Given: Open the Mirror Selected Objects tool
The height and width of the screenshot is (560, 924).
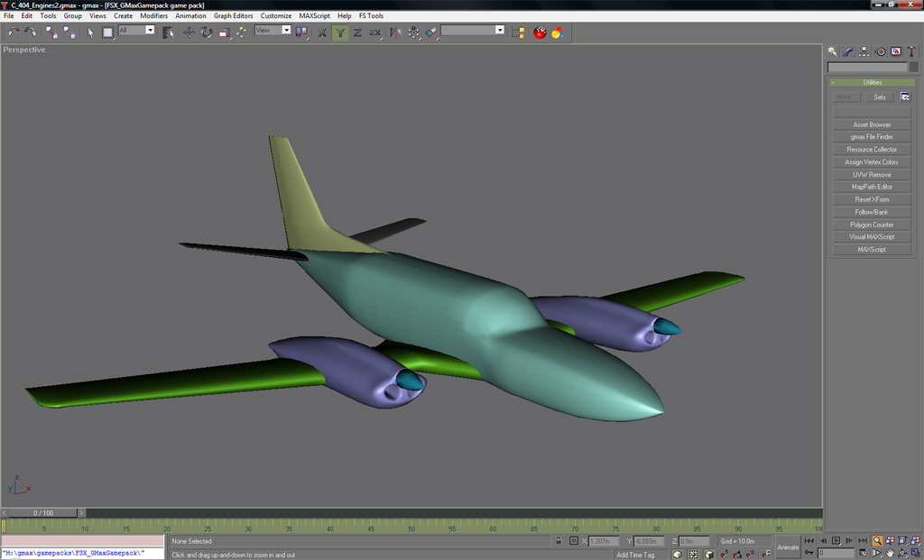Looking at the screenshot, I should pos(395,32).
